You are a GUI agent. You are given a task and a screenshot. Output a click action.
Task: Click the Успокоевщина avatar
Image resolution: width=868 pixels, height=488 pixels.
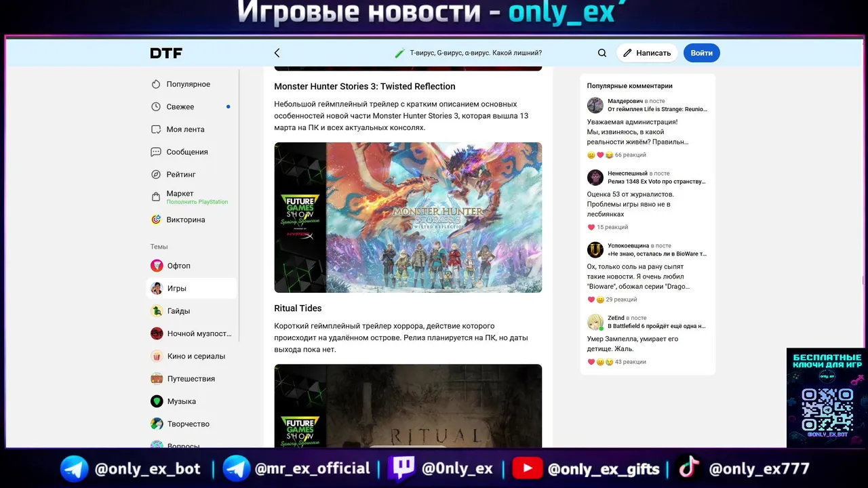595,249
